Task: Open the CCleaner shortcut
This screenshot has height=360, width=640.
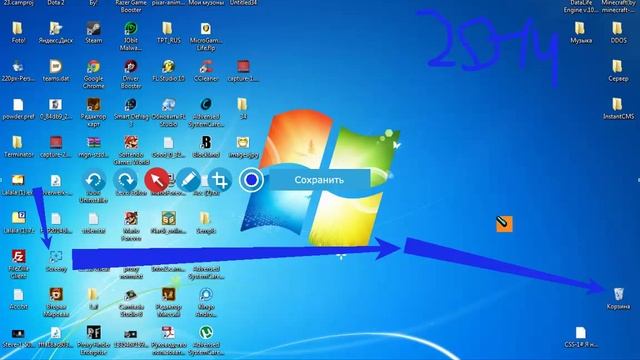Action: pyautogui.click(x=206, y=71)
